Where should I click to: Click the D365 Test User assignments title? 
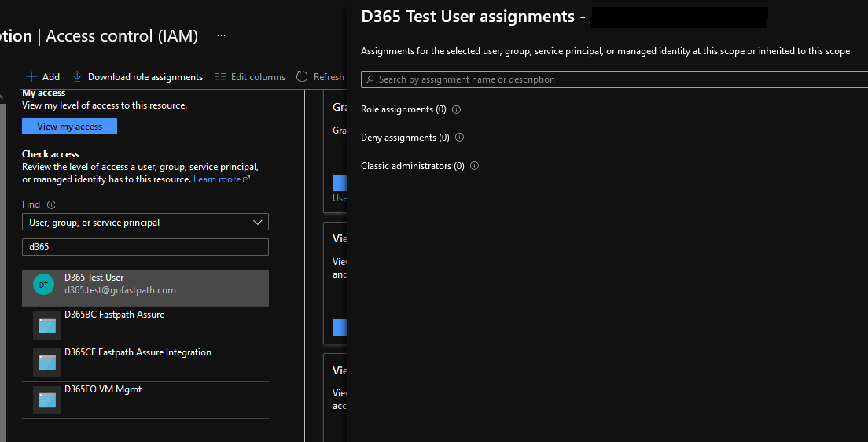click(468, 17)
